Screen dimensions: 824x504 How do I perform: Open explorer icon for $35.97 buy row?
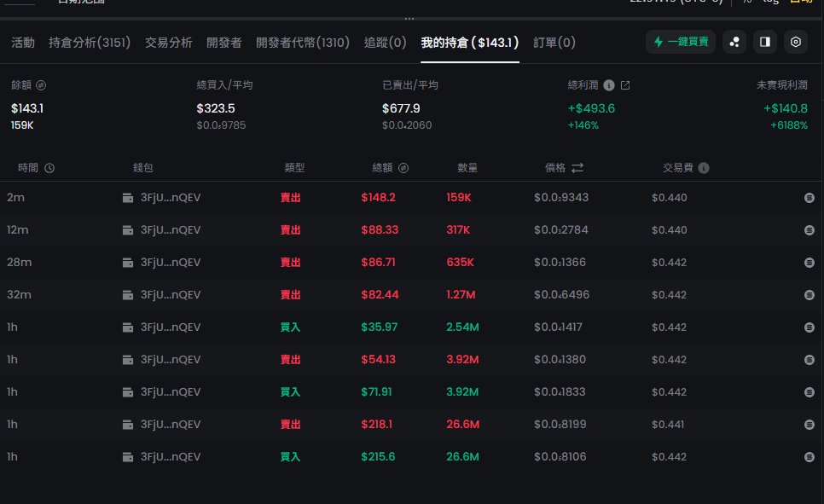click(809, 327)
